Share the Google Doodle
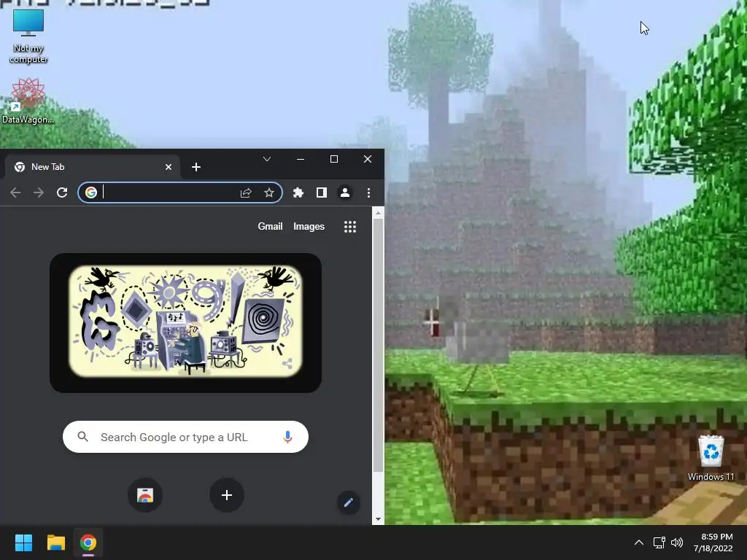This screenshot has width=747, height=560. (x=287, y=365)
